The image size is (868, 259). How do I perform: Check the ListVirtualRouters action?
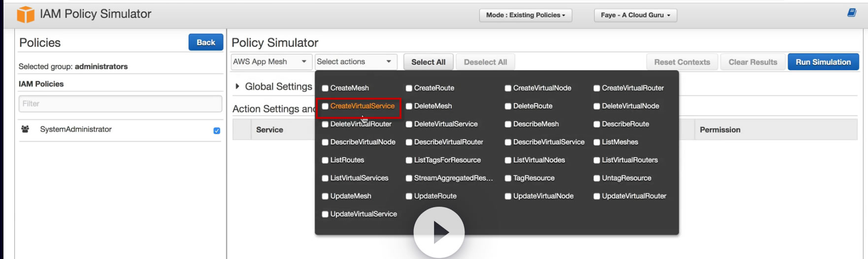click(597, 160)
